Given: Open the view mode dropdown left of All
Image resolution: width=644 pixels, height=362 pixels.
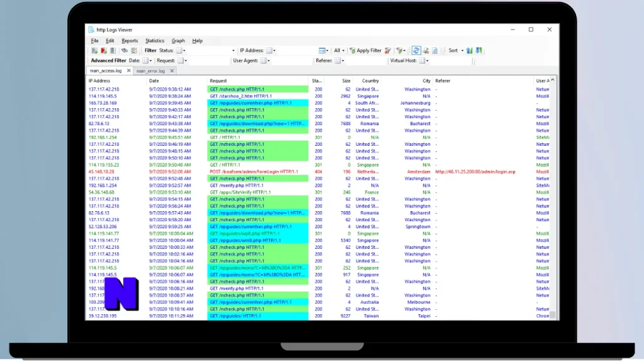Looking at the screenshot, I should tap(323, 50).
